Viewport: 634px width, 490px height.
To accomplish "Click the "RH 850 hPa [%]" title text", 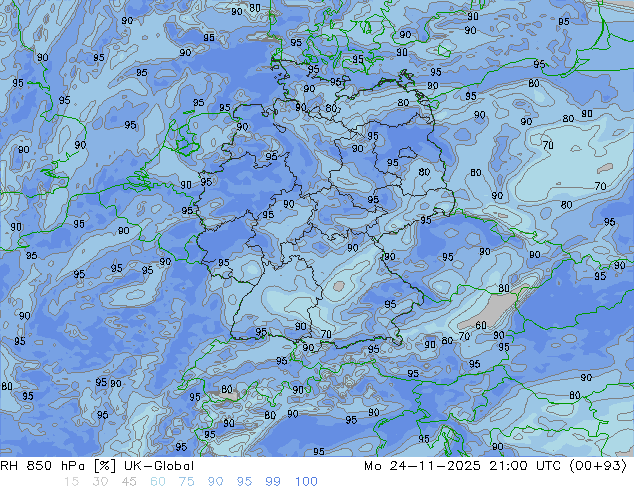I will 58,466.
